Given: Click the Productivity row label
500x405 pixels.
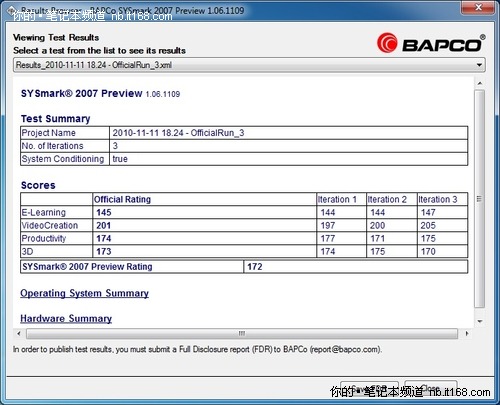Looking at the screenshot, I should [44, 238].
